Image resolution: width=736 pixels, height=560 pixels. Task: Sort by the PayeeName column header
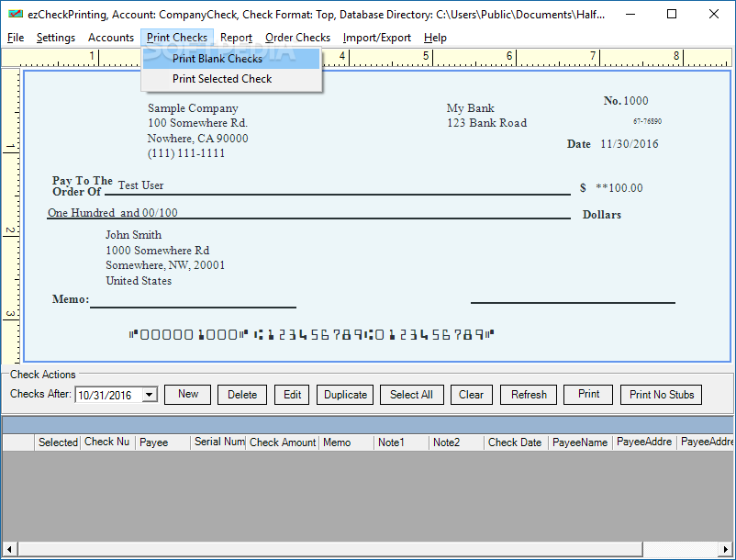(580, 442)
